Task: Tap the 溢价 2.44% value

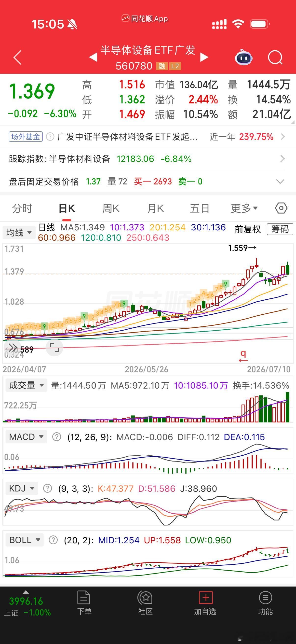Action: coord(203,100)
